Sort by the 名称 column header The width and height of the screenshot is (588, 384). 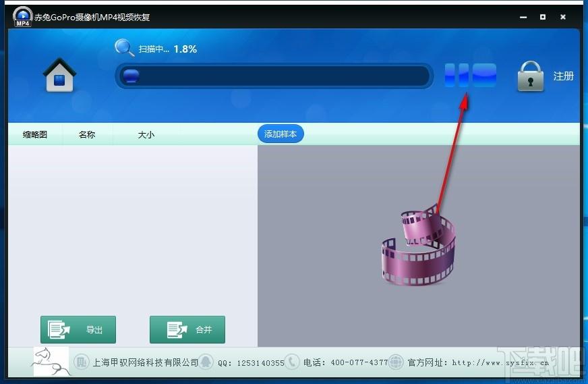point(87,134)
